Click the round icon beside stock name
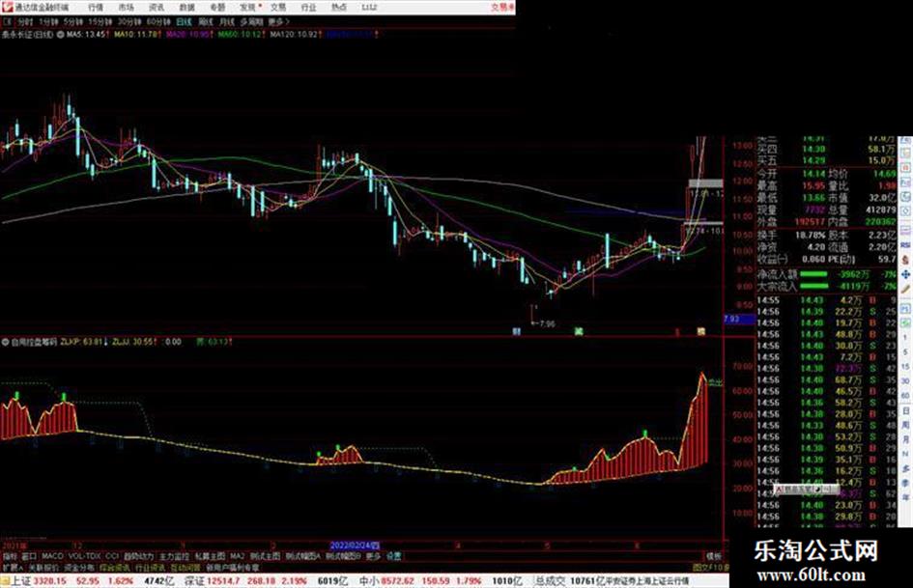Image resolution: width=913 pixels, height=588 pixels. coord(60,35)
